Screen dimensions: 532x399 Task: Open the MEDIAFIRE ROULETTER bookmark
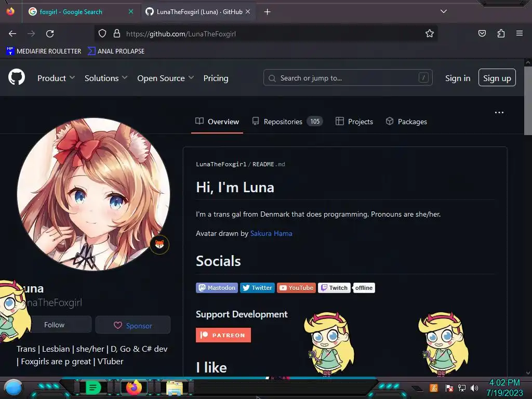(x=44, y=51)
